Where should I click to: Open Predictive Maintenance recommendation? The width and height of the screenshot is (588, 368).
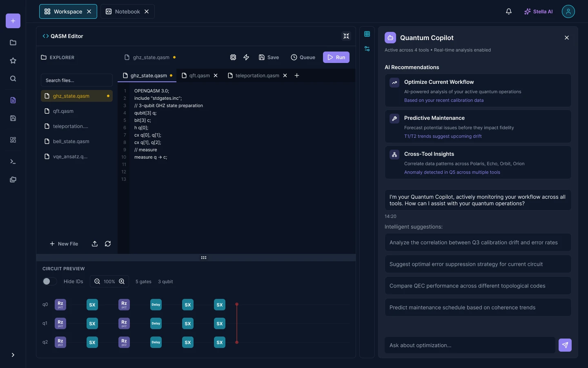click(x=478, y=127)
